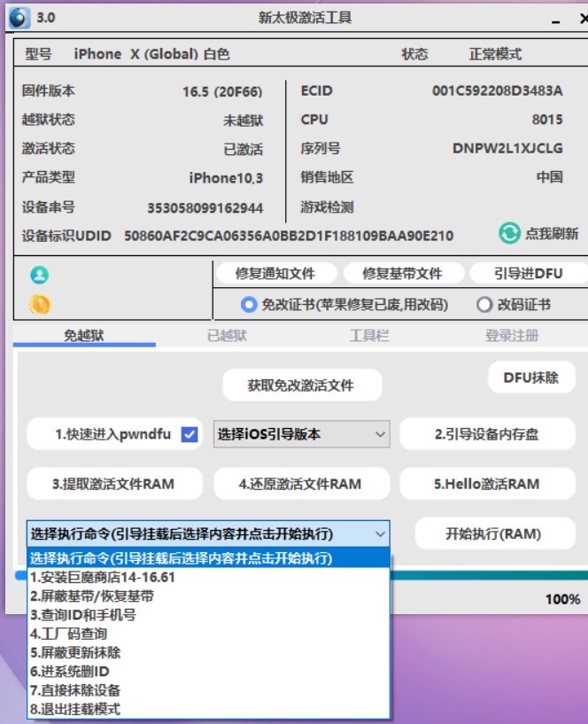This screenshot has height=724, width=588.
Task: Click 3.提取激活文件RAM button
Action: point(114,484)
